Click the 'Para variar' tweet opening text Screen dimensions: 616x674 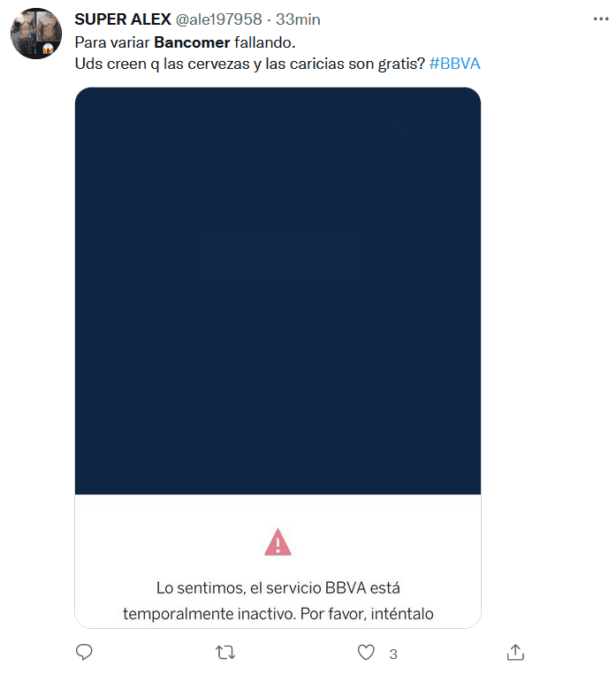(x=112, y=42)
